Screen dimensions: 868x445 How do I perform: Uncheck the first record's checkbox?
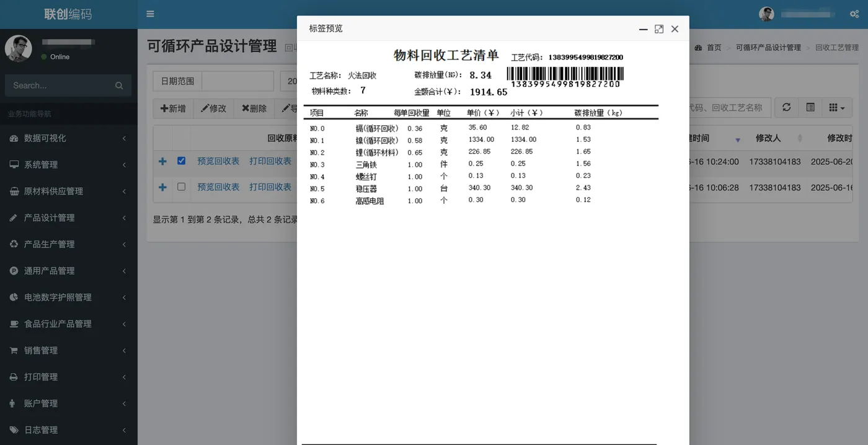(181, 161)
